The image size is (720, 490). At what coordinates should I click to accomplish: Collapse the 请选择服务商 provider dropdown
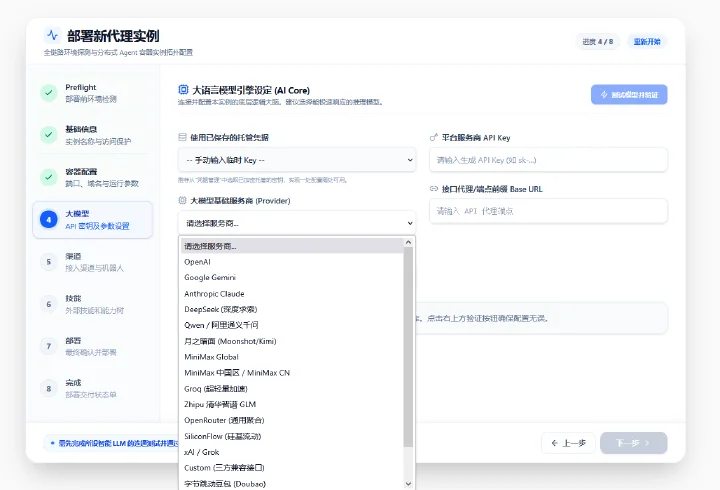pos(297,223)
